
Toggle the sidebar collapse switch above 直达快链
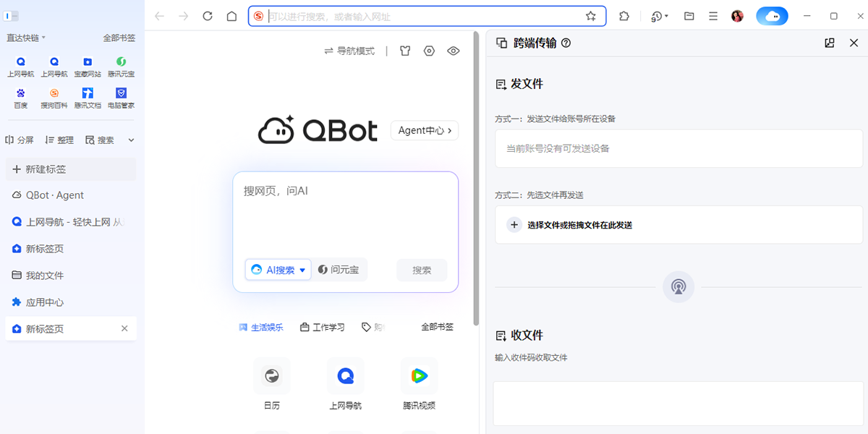[12, 16]
